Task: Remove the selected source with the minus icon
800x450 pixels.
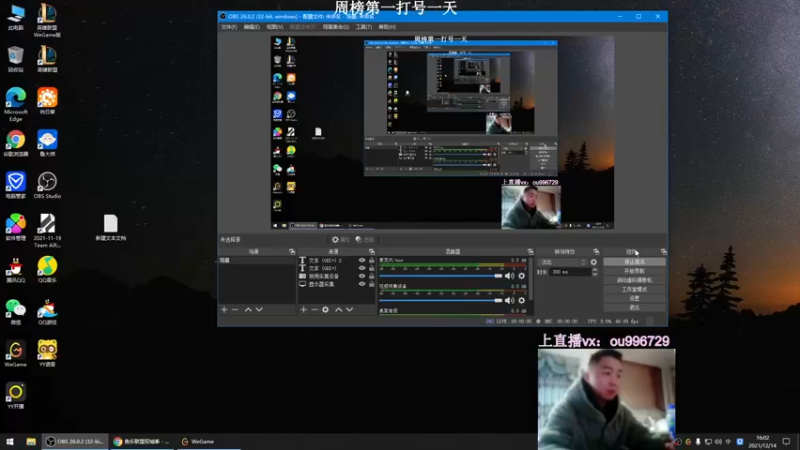Action: point(314,310)
